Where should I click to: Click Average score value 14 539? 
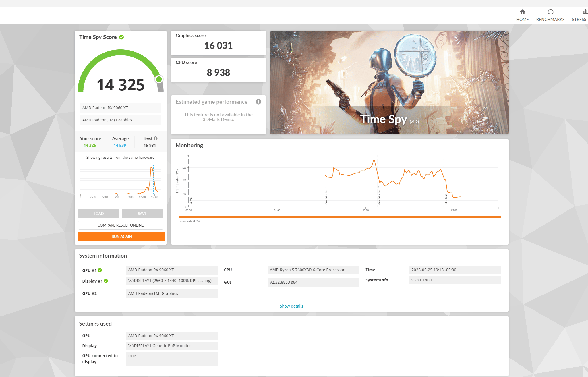click(x=120, y=145)
